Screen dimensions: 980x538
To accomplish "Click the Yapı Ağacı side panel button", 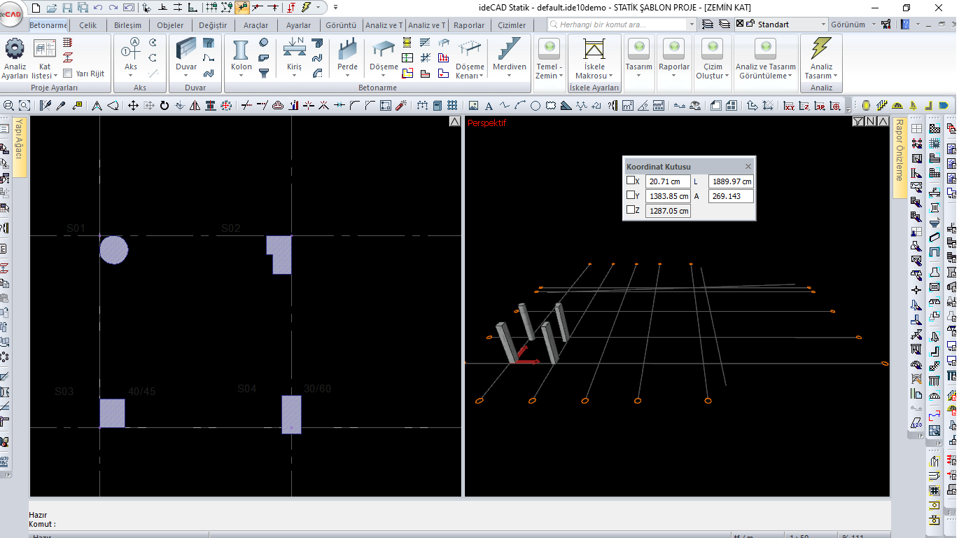I will [20, 146].
